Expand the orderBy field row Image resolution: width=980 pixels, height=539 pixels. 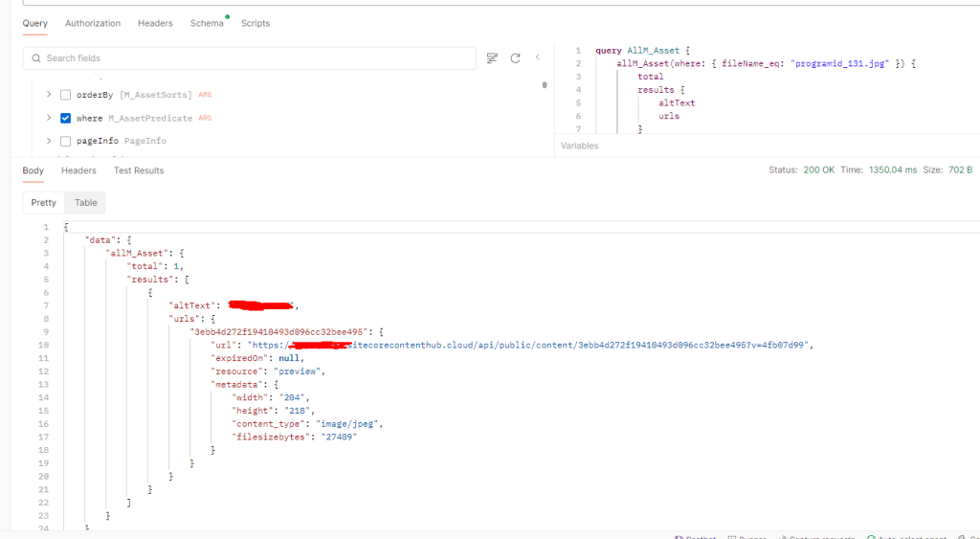(49, 95)
